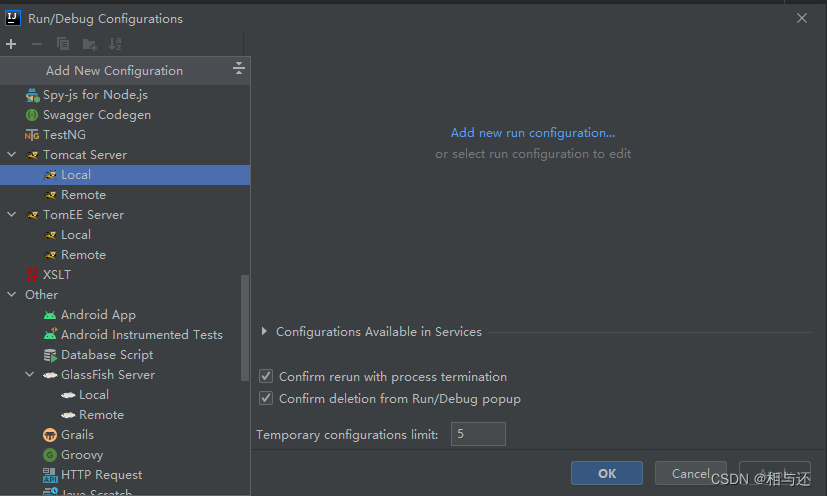The height and width of the screenshot is (496, 827).
Task: Click the TomEE Server icon
Action: tap(32, 215)
